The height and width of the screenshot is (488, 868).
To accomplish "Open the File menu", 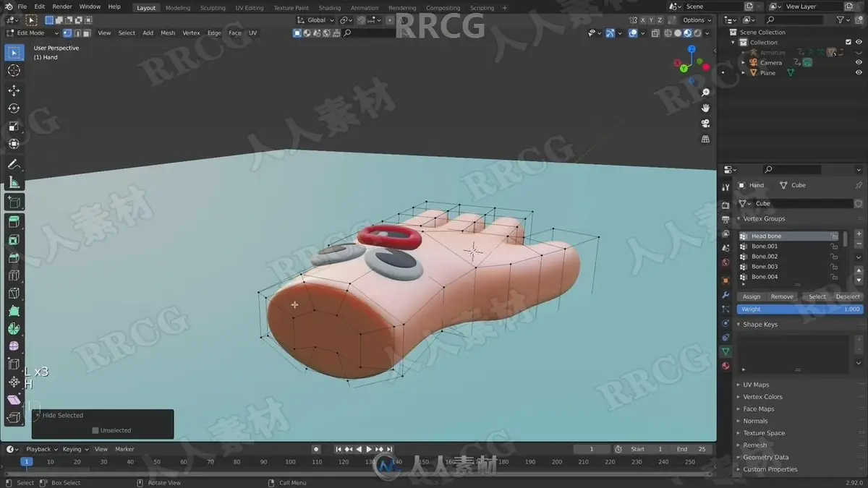I will (22, 7).
